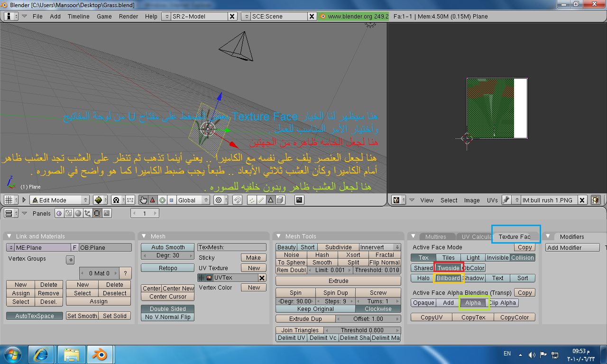Select the scale manipulator square icon
This screenshot has height=364, width=607.
tap(171, 200)
